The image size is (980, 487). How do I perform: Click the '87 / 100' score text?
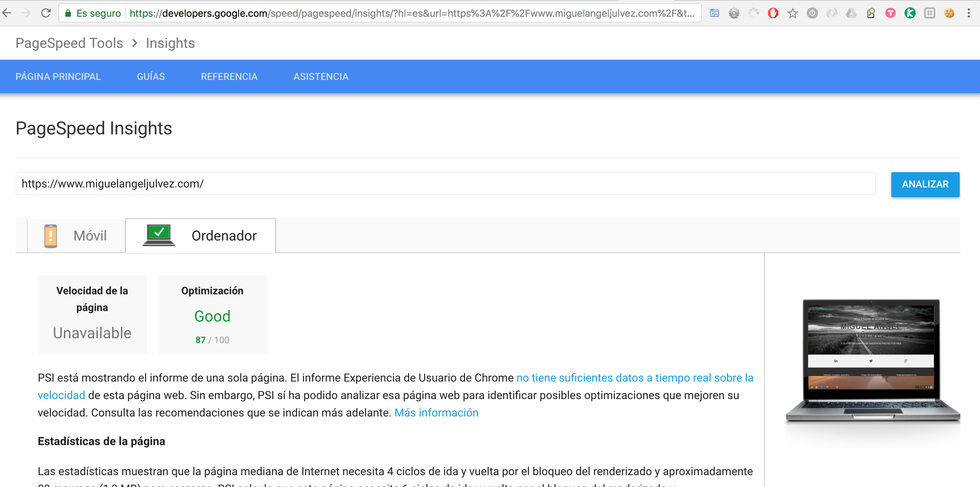click(x=212, y=340)
